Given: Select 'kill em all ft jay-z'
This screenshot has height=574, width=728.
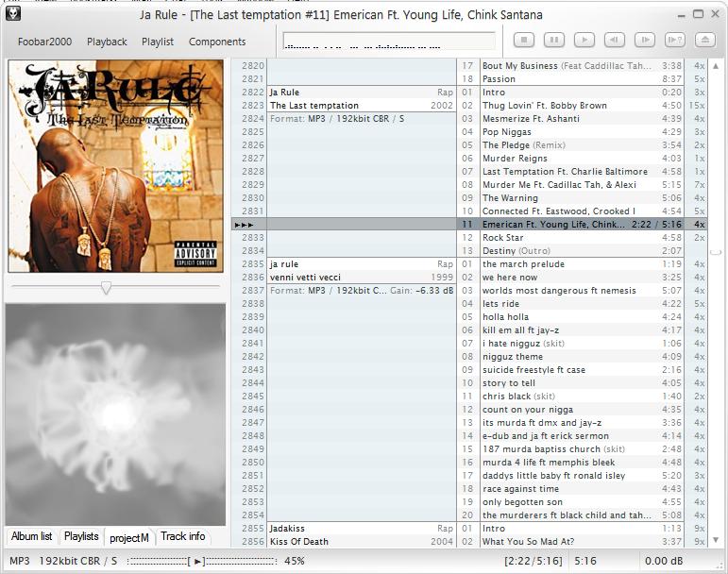Looking at the screenshot, I should coord(582,330).
